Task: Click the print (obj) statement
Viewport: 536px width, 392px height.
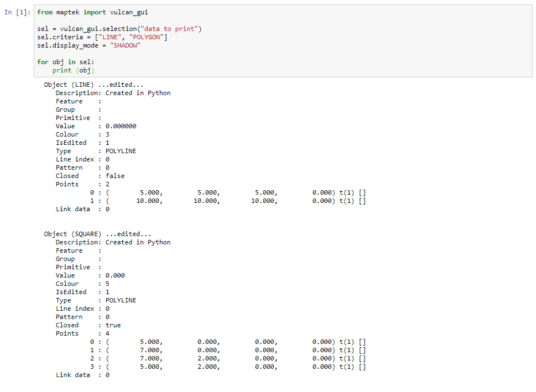Action: coord(73,70)
